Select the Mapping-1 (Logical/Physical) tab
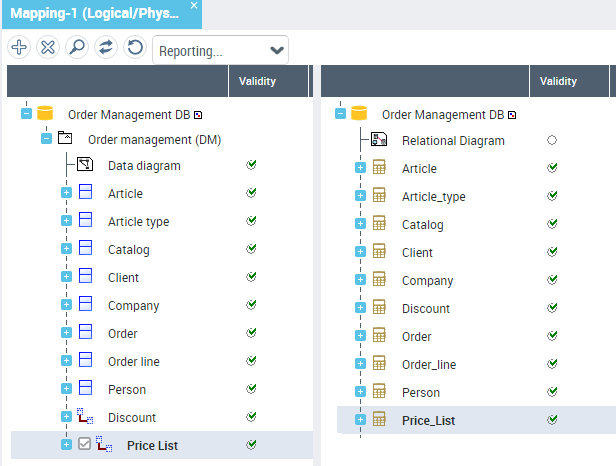Screen dimensions: 616x466 [x=94, y=13]
